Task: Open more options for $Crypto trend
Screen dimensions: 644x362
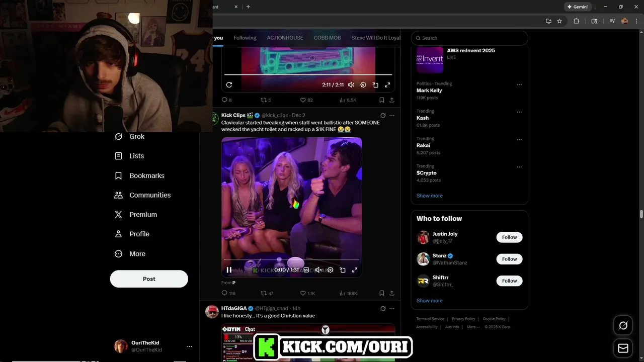Action: pos(519,167)
